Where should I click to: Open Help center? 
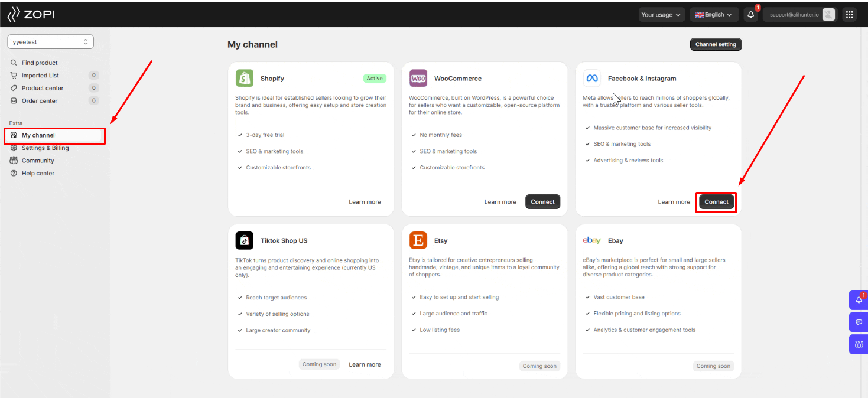[x=38, y=174]
